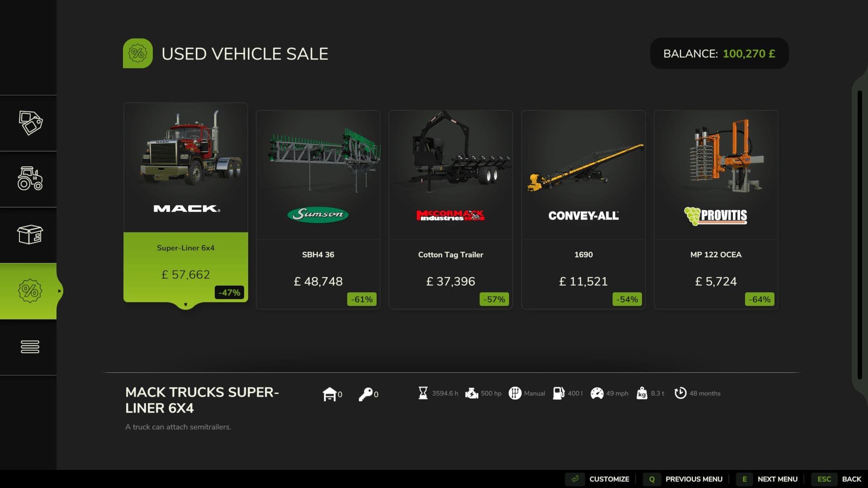The height and width of the screenshot is (488, 868).
Task: Click the fuel pump capacity icon
Action: (x=559, y=393)
